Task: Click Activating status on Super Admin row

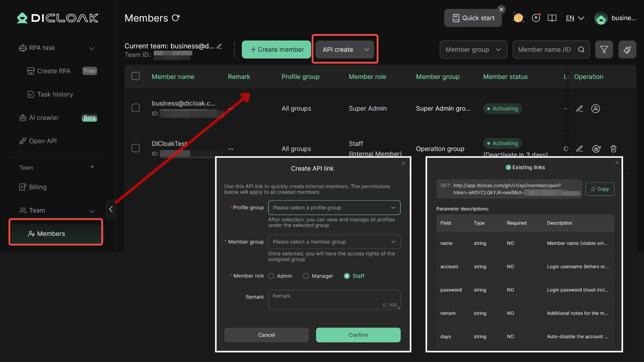Action: 502,109
